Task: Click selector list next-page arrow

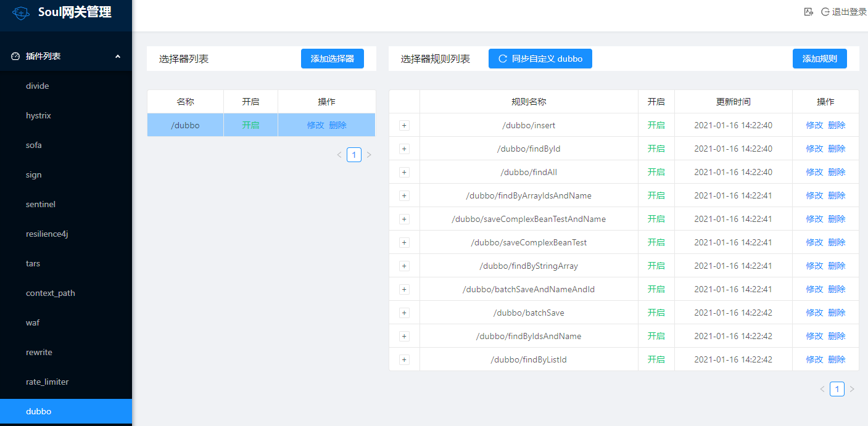Action: tap(369, 155)
